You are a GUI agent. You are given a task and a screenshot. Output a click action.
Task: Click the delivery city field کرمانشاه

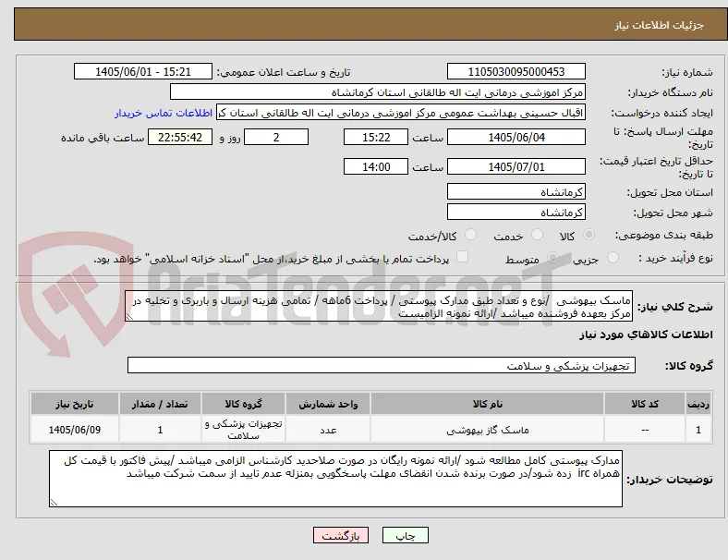(x=516, y=213)
